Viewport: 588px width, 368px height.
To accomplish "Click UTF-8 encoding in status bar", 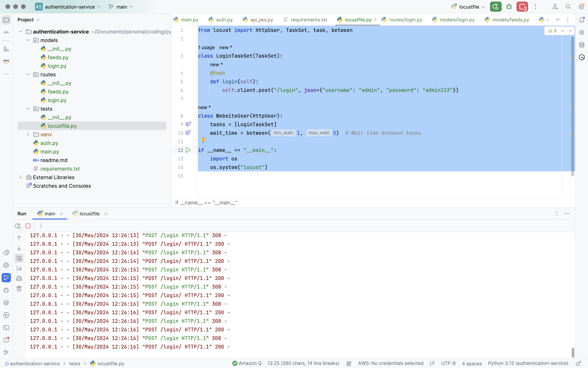I will [448, 363].
